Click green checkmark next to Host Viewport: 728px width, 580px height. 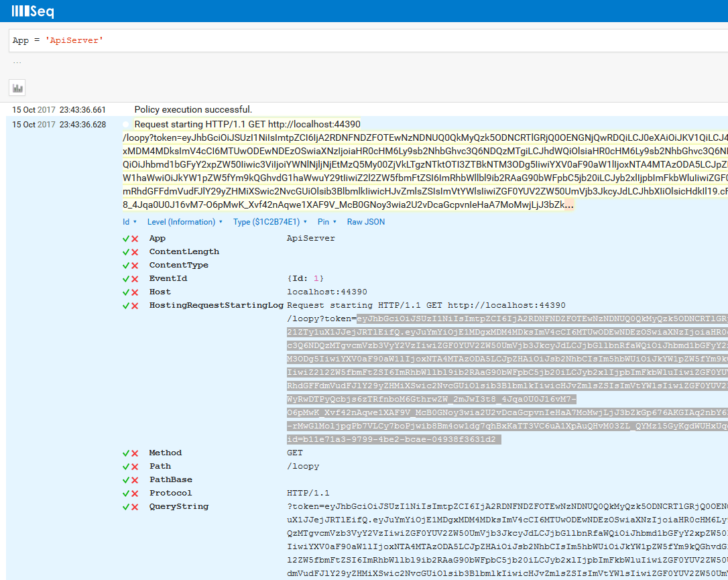[x=125, y=292]
